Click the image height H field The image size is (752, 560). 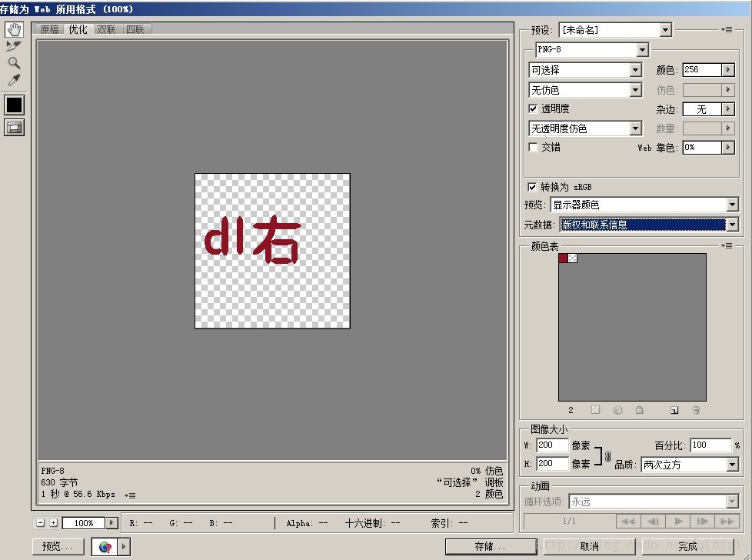(x=552, y=463)
